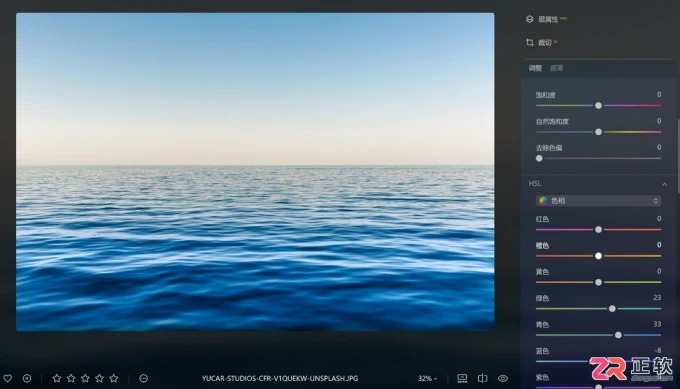Open the 裁切 crop tool label
The image size is (680, 389).
tap(545, 42)
